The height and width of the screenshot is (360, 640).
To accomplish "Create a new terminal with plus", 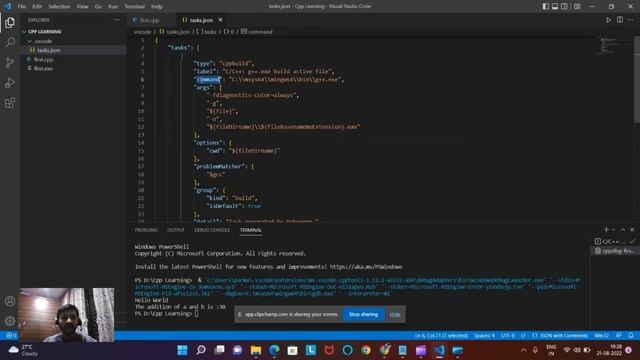I will coord(606,229).
